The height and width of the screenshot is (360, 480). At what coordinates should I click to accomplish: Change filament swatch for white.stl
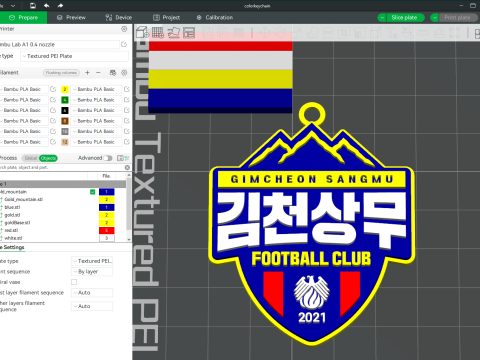point(107,238)
